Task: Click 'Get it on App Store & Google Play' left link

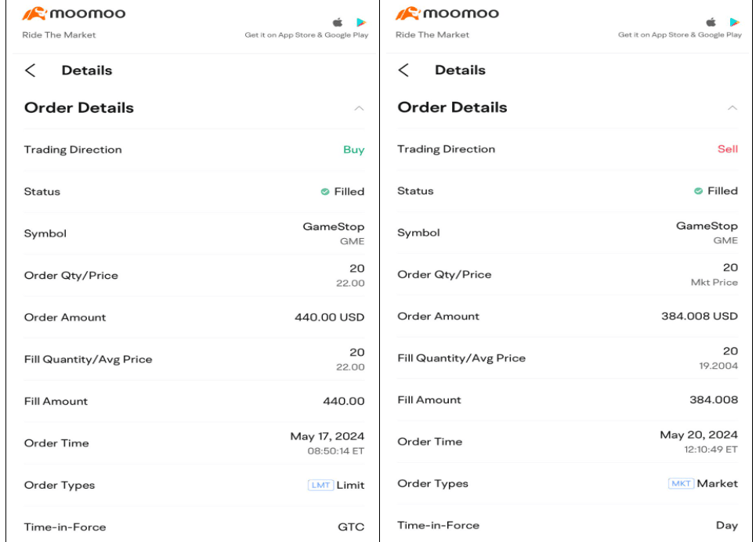Action: [x=306, y=35]
